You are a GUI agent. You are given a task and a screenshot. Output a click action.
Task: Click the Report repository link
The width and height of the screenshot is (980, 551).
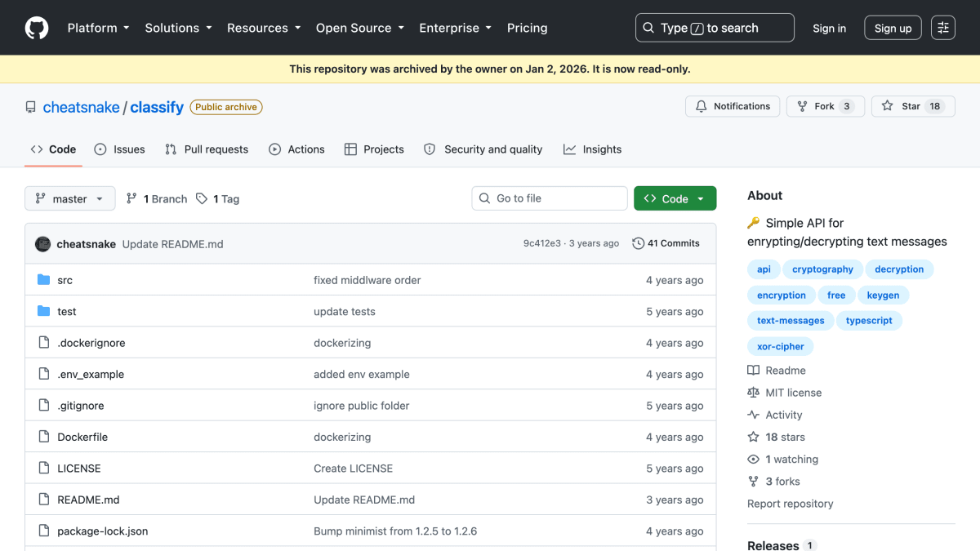[791, 504]
